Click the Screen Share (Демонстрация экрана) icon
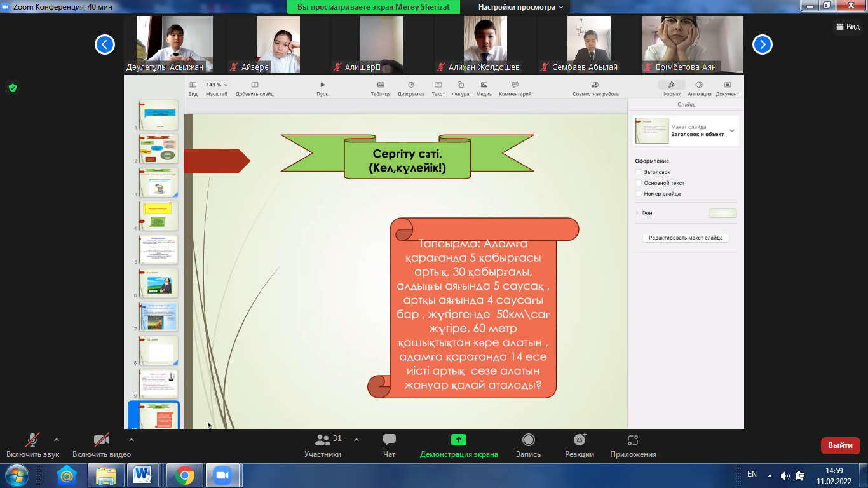This screenshot has width=868, height=488. coord(458,440)
